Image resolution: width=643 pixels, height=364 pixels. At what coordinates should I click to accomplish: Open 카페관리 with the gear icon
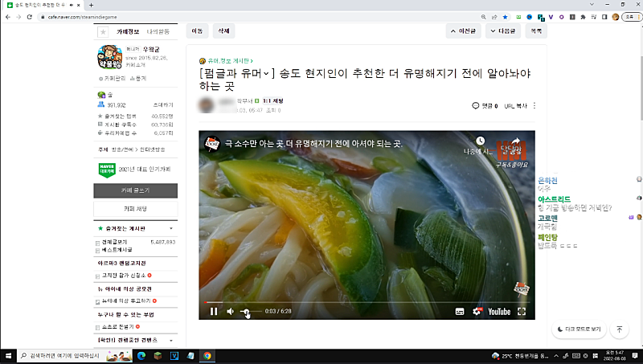(113, 78)
